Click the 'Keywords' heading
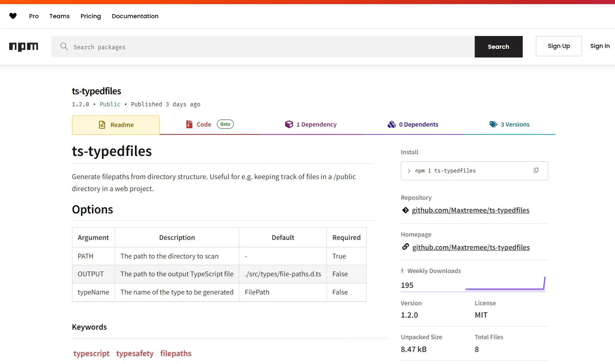615x364 pixels. (89, 327)
